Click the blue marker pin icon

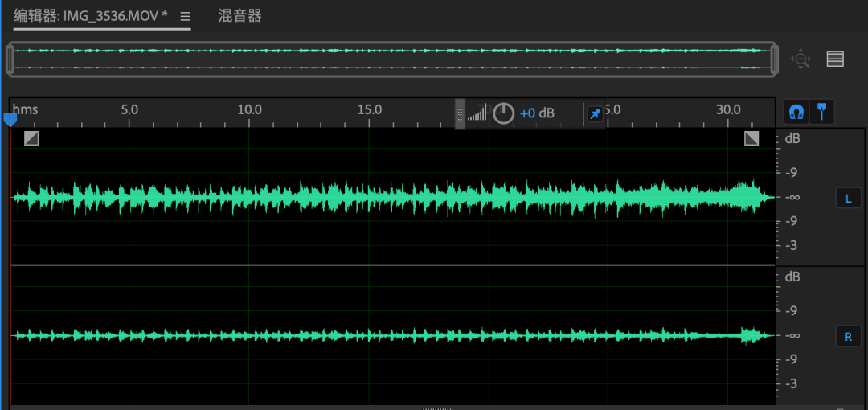coord(821,112)
